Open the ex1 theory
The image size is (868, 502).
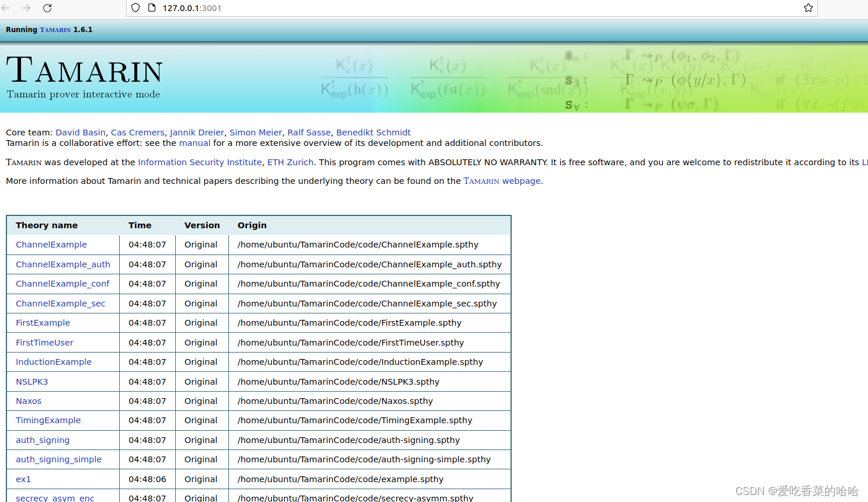click(23, 479)
